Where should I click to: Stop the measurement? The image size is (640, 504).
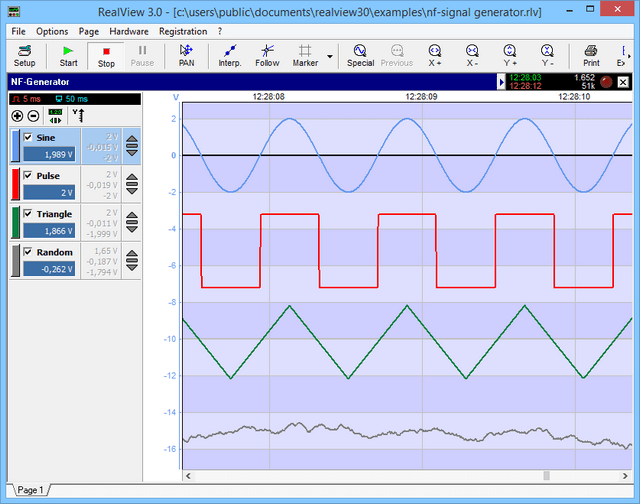[106, 54]
